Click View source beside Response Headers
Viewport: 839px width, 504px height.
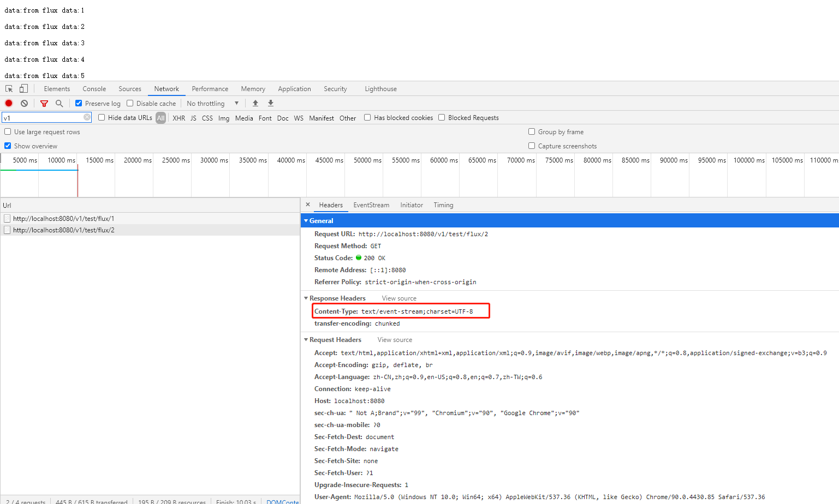tap(399, 298)
